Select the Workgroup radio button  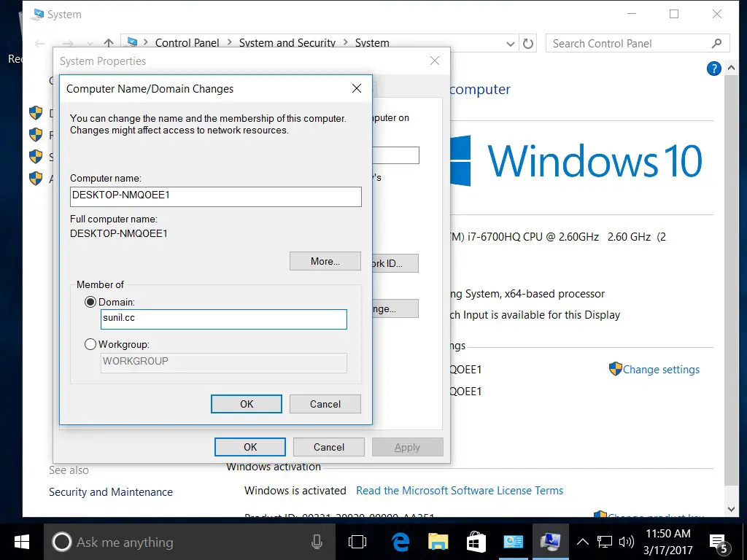[x=90, y=344]
